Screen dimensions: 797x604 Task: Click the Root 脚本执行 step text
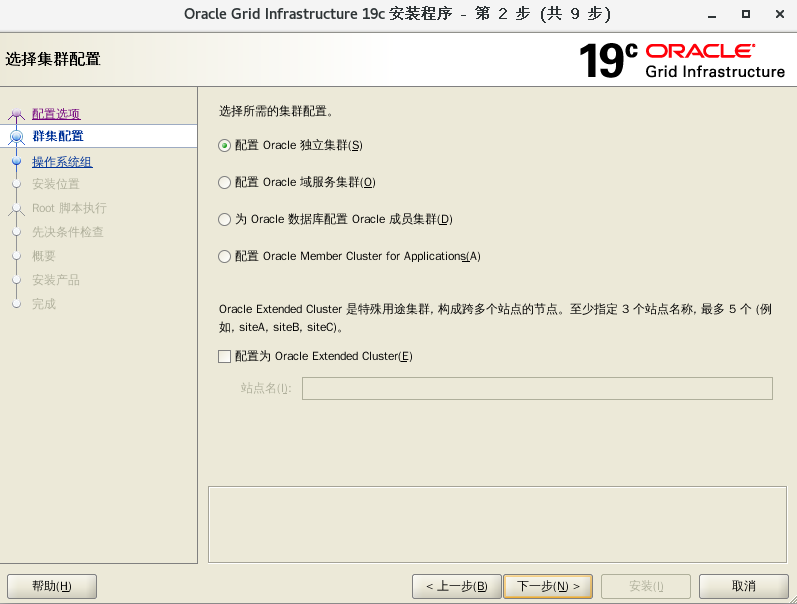pos(69,208)
